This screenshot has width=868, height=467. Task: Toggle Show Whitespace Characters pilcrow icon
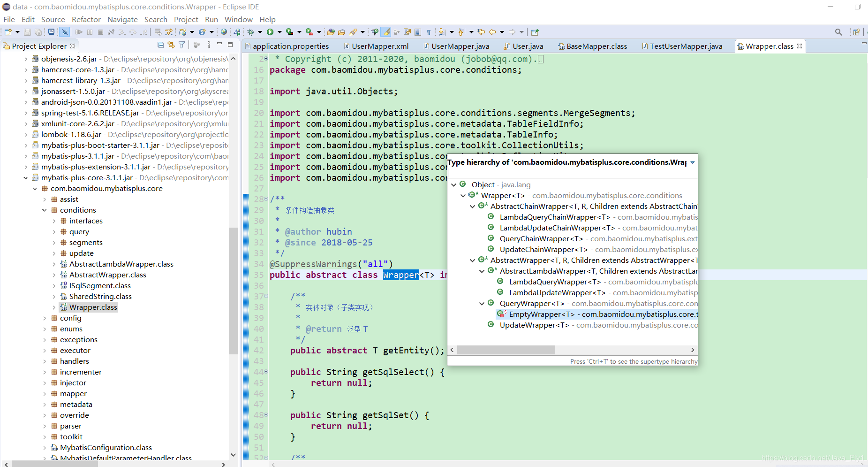pyautogui.click(x=428, y=32)
